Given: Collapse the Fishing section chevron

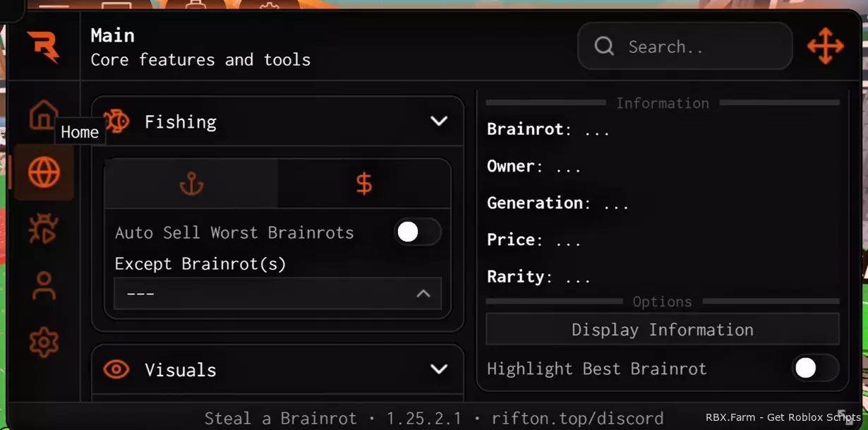Looking at the screenshot, I should click(x=439, y=121).
